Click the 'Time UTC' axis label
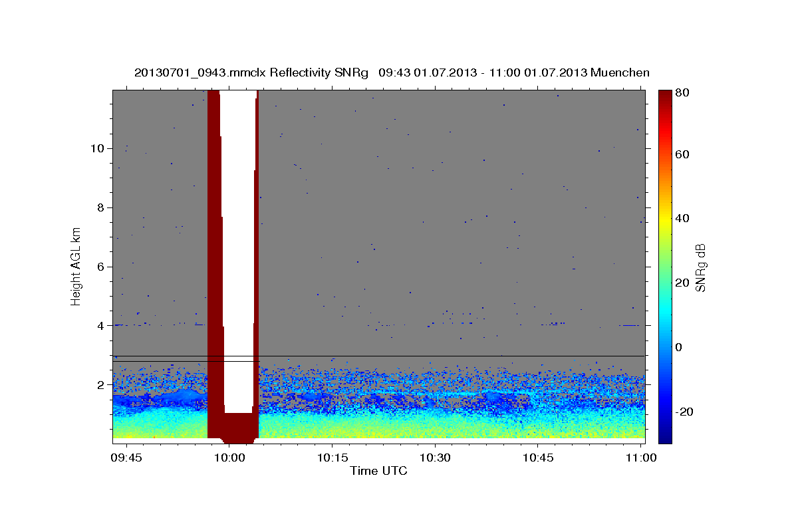This screenshot has height=532, width=798. tap(378, 471)
